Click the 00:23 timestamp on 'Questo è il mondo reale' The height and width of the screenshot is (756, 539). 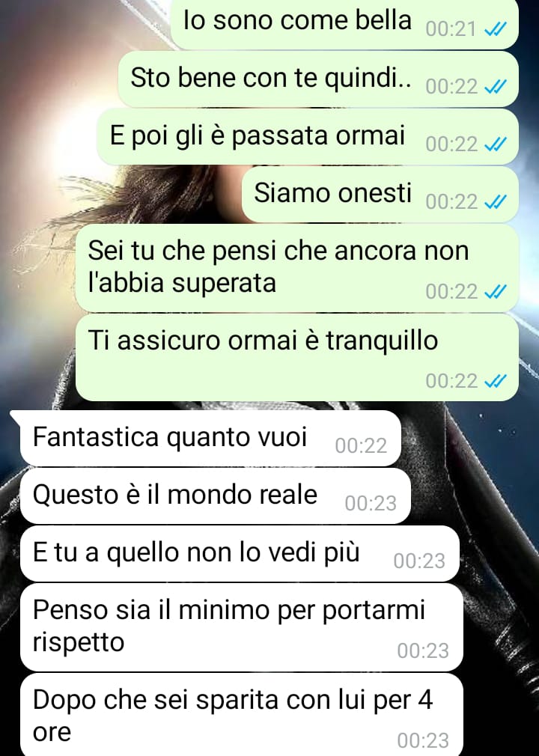point(371,504)
